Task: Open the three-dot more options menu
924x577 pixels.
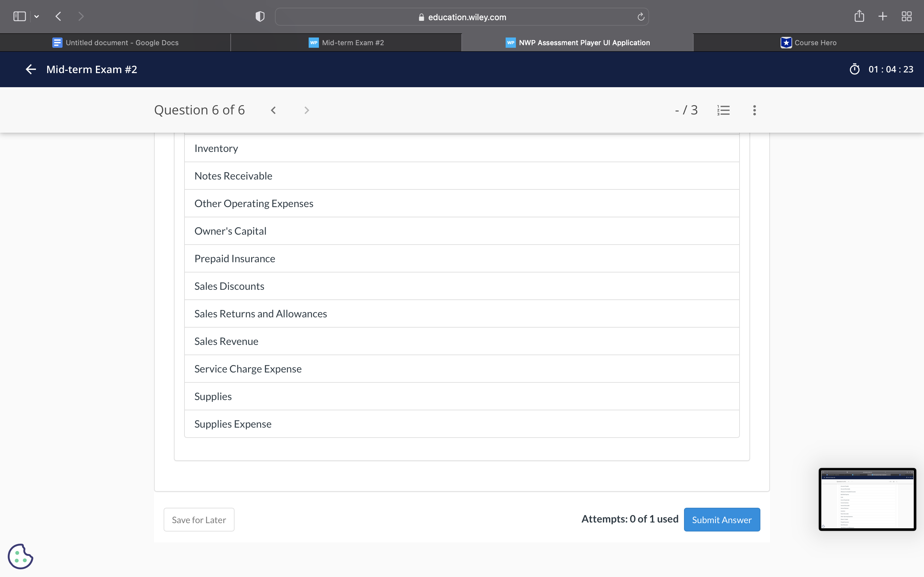Action: pos(754,110)
